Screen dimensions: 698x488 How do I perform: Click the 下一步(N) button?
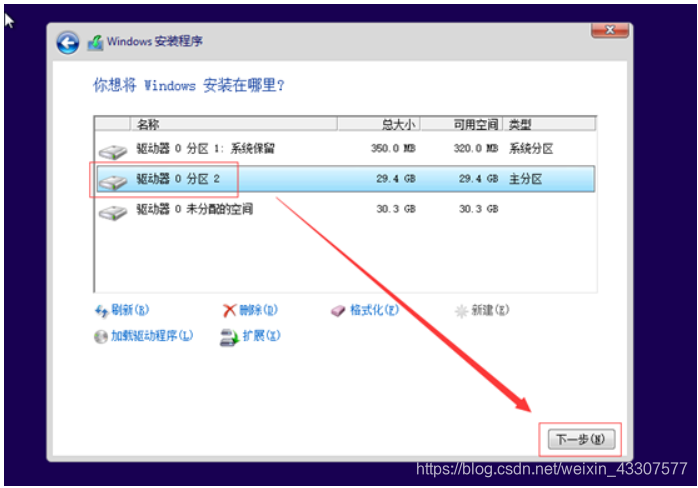[x=581, y=439]
